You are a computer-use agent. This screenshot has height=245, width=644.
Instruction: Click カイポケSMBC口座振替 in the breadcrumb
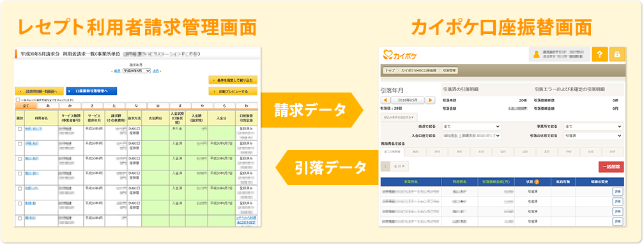pyautogui.click(x=419, y=71)
